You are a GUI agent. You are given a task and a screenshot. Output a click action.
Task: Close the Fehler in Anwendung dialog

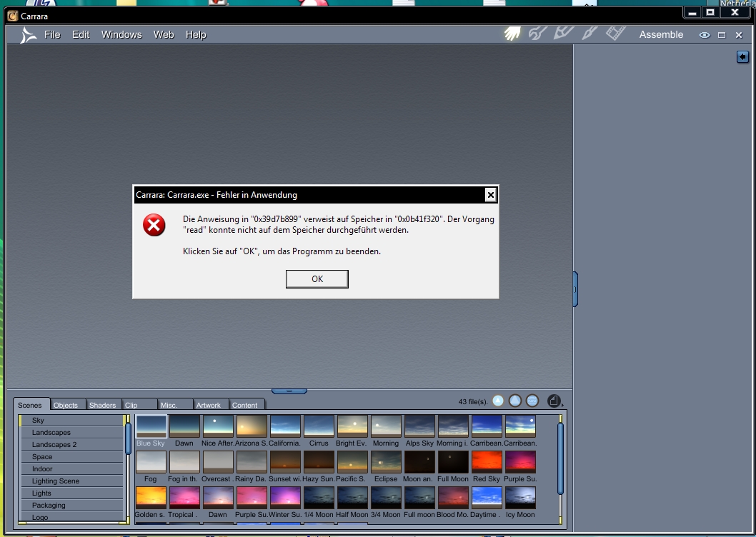point(490,195)
